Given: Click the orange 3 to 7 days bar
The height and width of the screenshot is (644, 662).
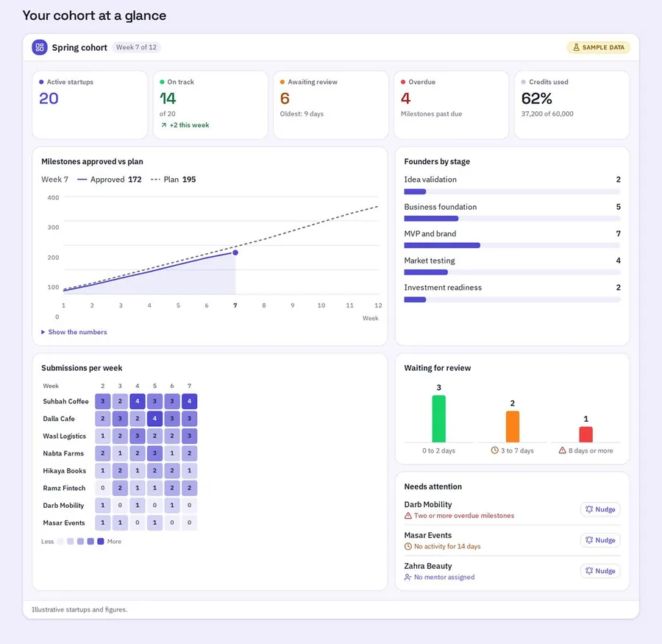Looking at the screenshot, I should coord(513,427).
